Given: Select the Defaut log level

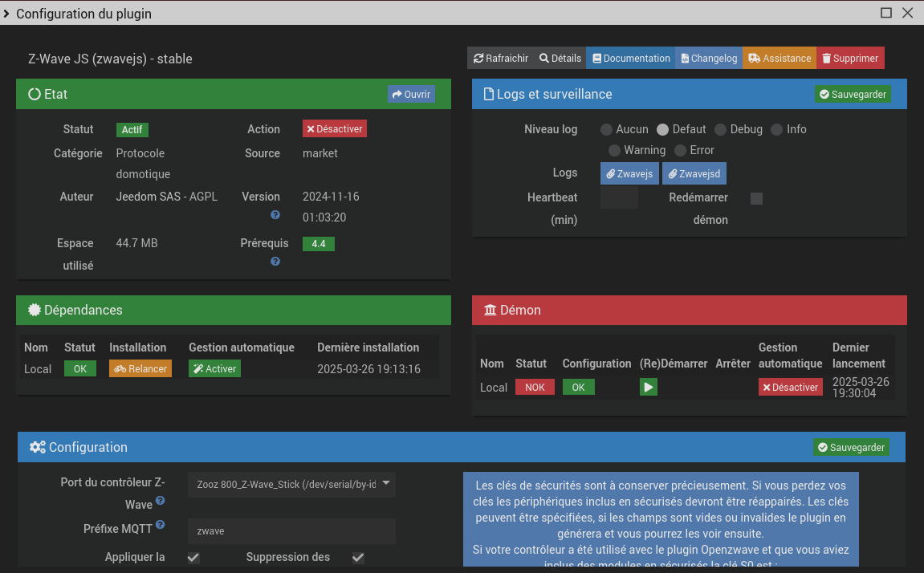Looking at the screenshot, I should click(663, 129).
